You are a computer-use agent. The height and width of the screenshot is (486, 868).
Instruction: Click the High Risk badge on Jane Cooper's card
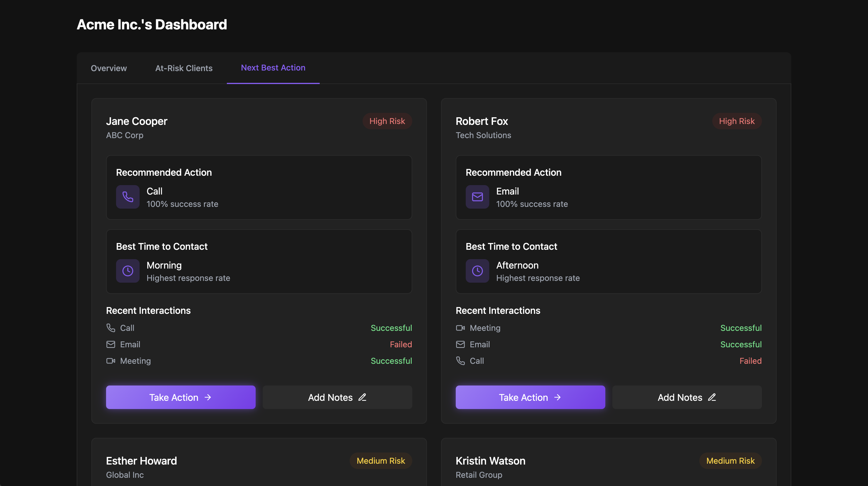(x=387, y=121)
